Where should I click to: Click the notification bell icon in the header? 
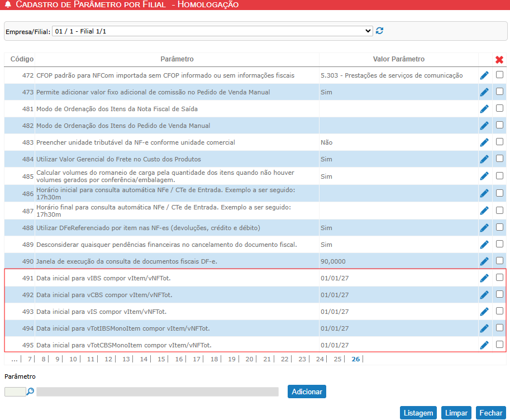point(8,4)
